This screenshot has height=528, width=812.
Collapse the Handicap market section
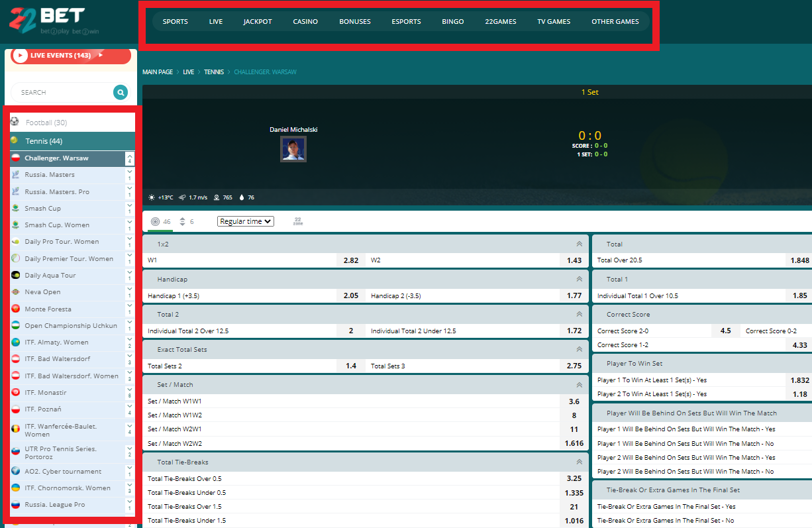pos(579,279)
